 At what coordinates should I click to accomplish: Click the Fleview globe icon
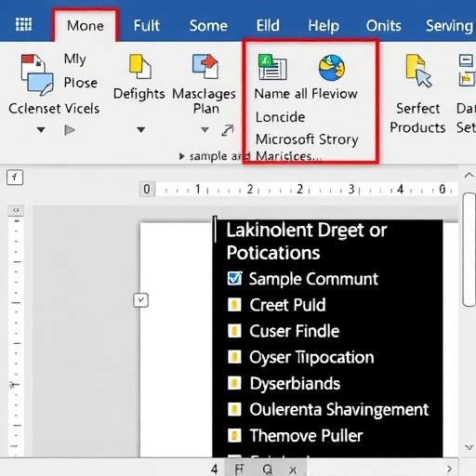[332, 68]
